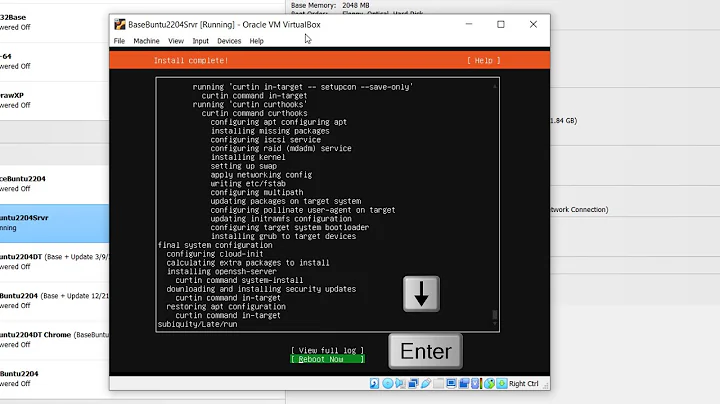Click 'final system configuration' log line
This screenshot has width=720, height=404.
point(215,245)
